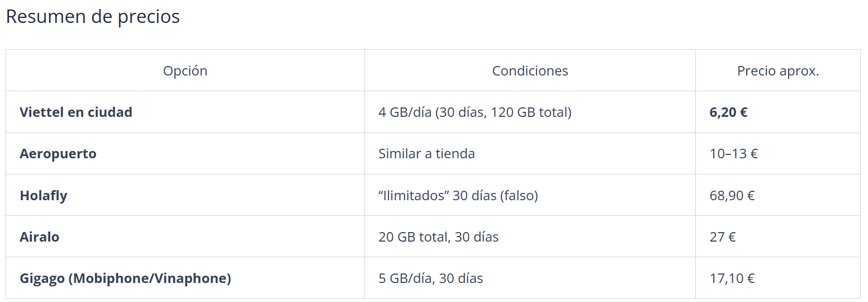This screenshot has width=868, height=302.
Task: Click the 'Precio aprox.' column header
Action: click(777, 71)
